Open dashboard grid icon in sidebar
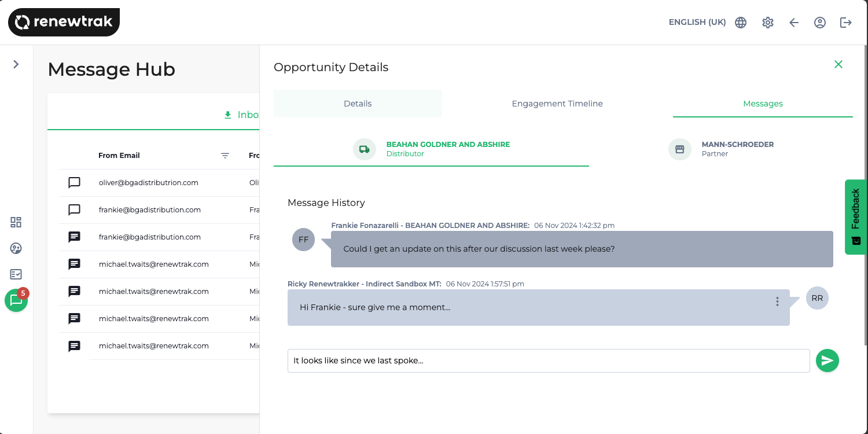 point(16,222)
